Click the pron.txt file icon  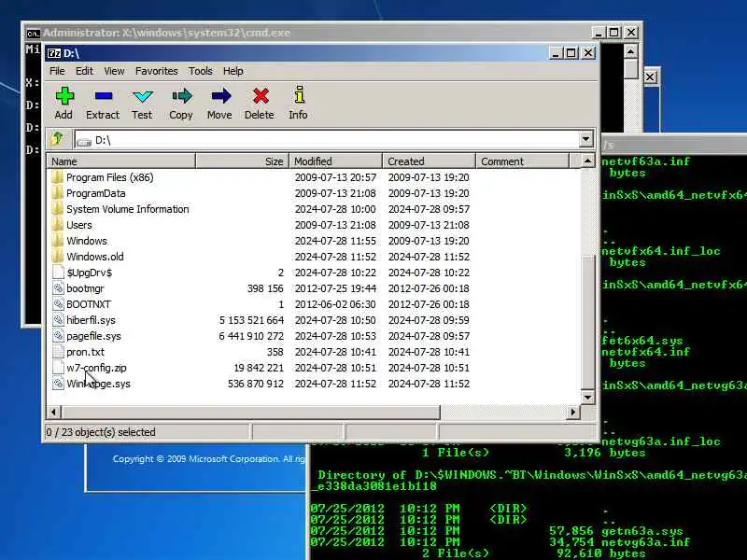[58, 352]
